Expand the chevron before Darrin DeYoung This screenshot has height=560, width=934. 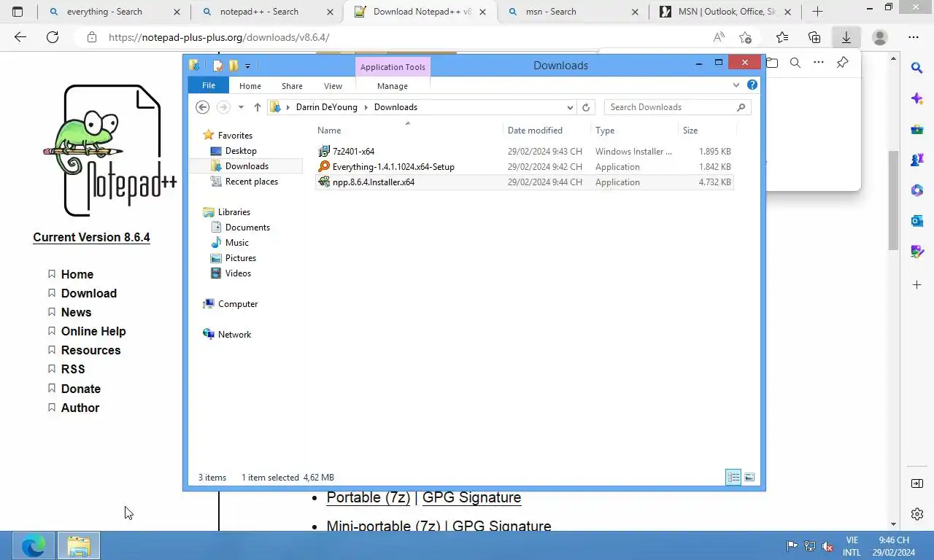click(288, 107)
